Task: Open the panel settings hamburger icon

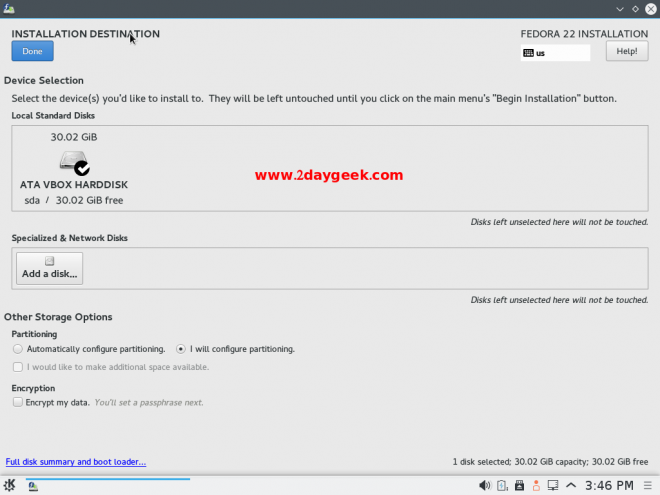Action: click(x=648, y=485)
